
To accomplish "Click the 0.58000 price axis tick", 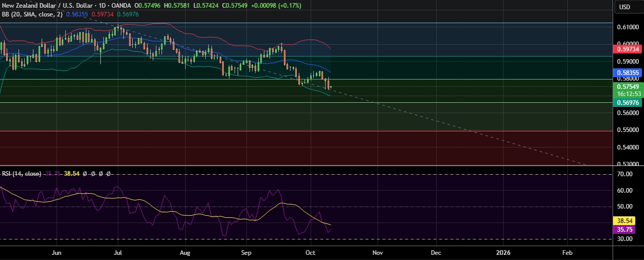I will pyautogui.click(x=627, y=79).
